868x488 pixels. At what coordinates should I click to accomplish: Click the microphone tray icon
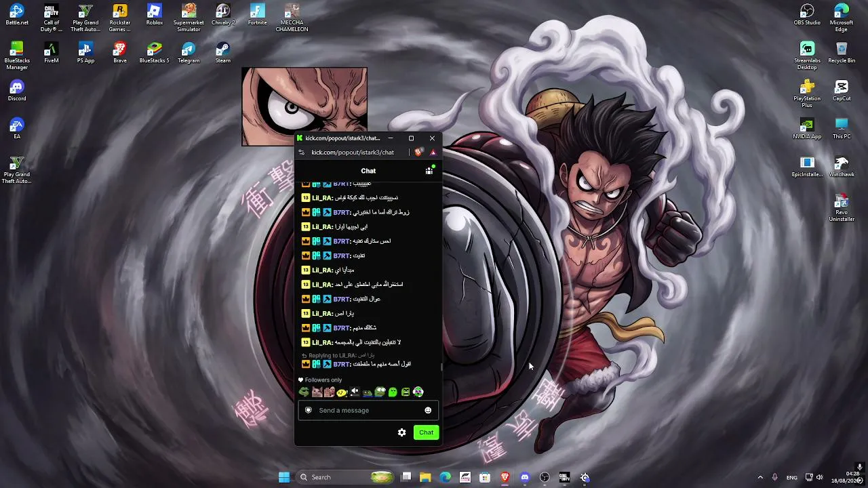(774, 477)
